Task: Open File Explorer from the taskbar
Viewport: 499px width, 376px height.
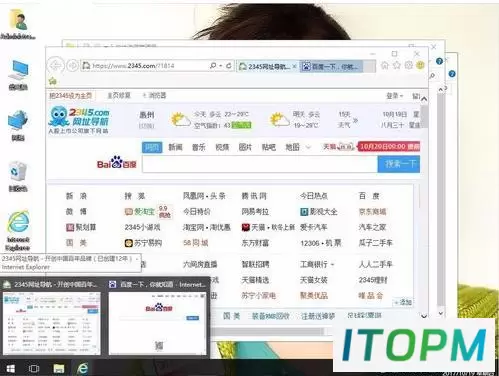Action: [59, 368]
